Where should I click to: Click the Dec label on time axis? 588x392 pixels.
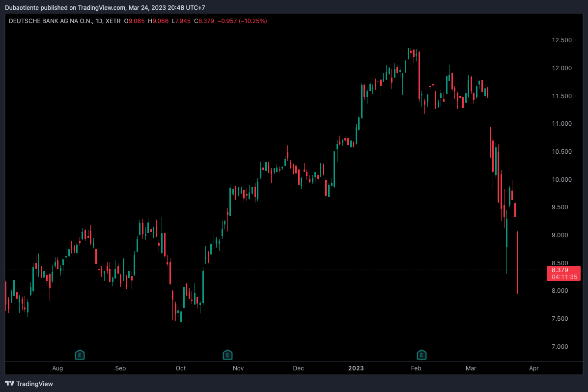point(299,368)
